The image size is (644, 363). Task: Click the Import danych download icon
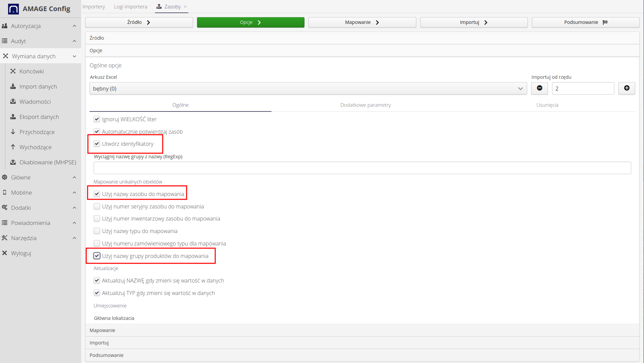click(13, 86)
